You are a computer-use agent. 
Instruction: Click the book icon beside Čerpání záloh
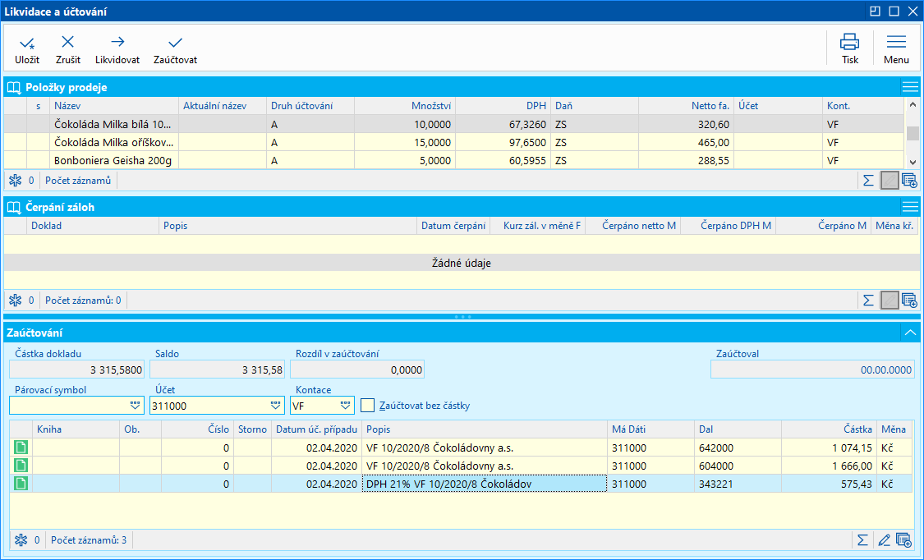(x=14, y=207)
